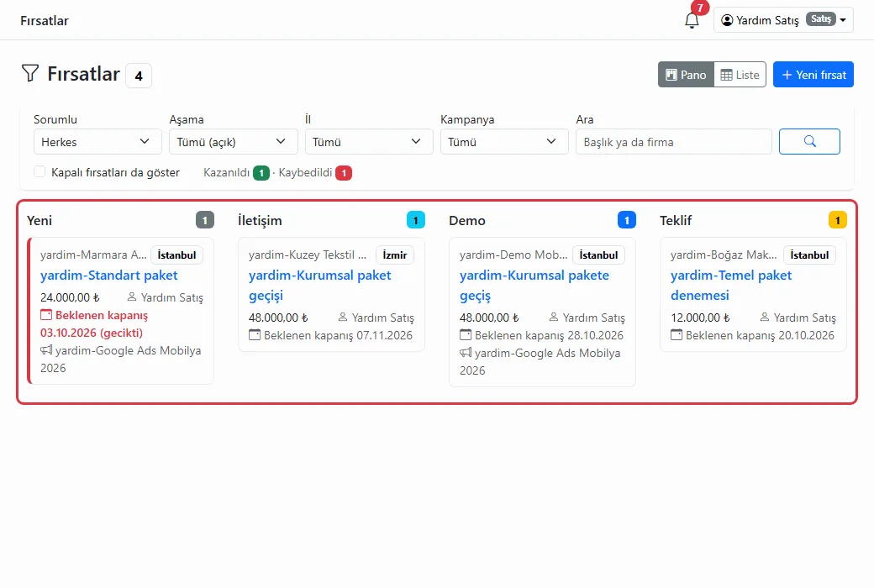Click the overdue date 03.10.2026 (gecikti)

(92, 333)
